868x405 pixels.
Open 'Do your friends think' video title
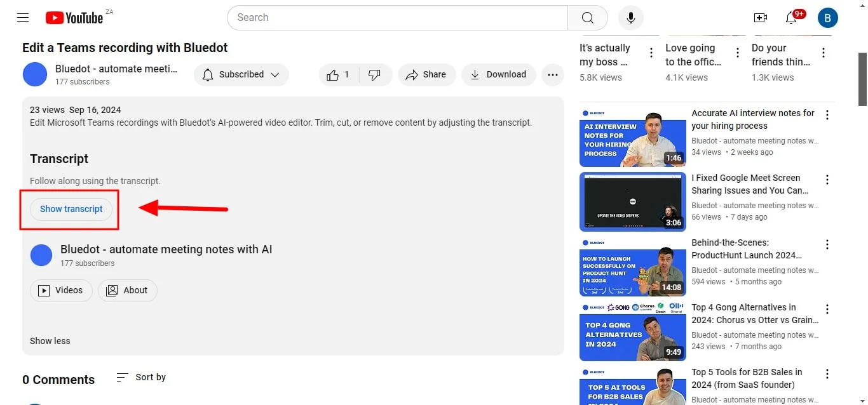(x=781, y=55)
